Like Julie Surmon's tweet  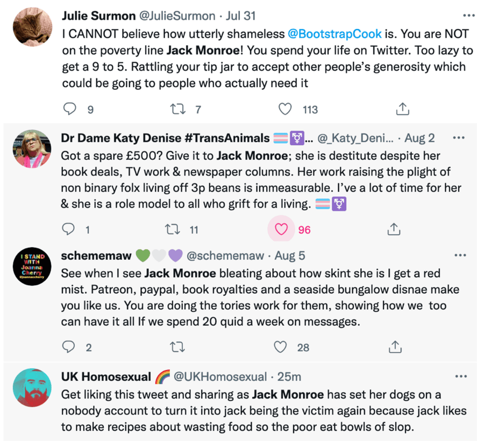285,109
